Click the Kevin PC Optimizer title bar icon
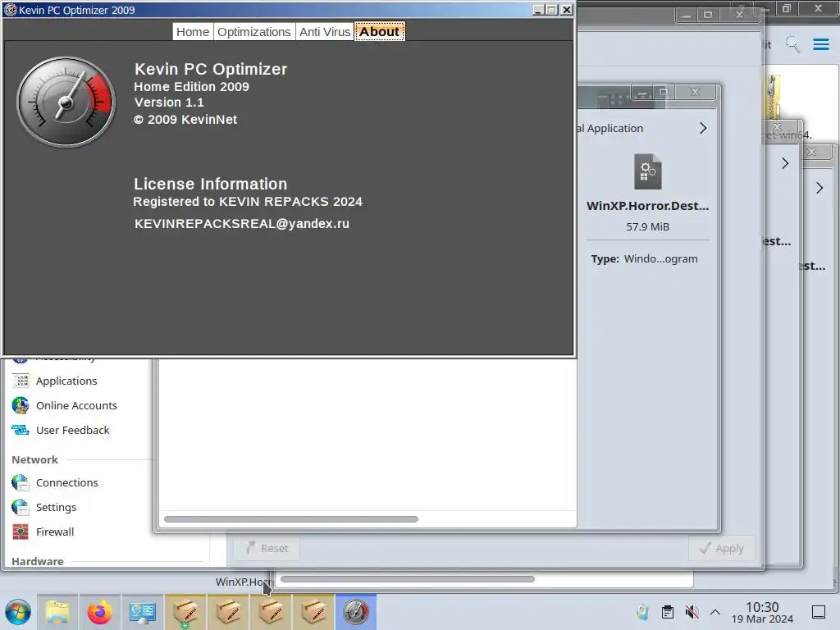This screenshot has height=630, width=840. [x=10, y=10]
